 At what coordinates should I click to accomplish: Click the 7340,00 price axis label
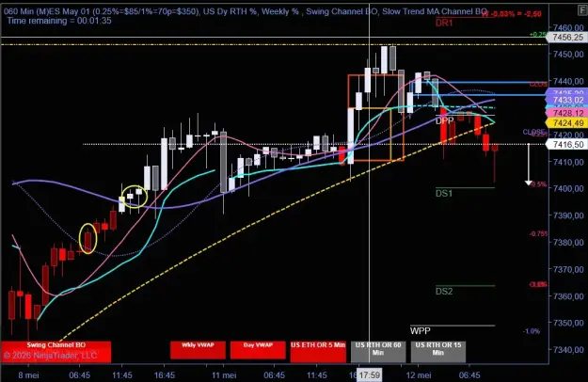coord(567,350)
